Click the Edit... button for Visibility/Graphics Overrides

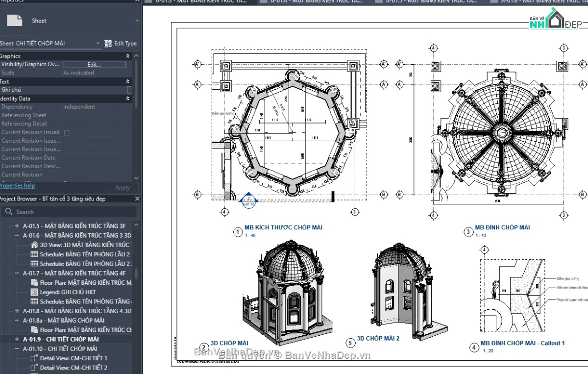click(x=94, y=64)
